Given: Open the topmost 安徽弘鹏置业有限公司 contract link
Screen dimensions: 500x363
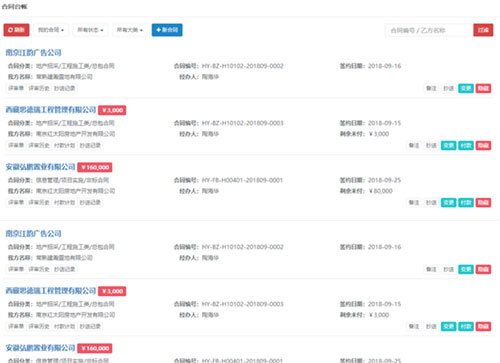Looking at the screenshot, I should click(x=40, y=167).
